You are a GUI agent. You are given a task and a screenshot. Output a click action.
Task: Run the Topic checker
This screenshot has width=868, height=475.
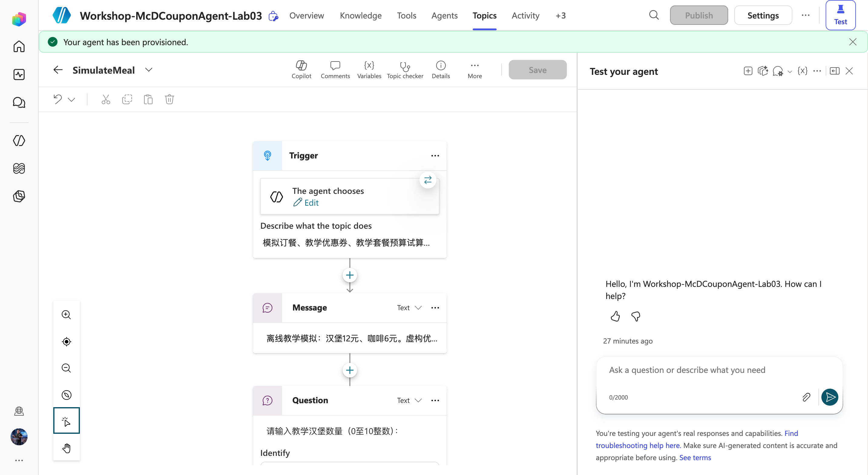pos(405,70)
